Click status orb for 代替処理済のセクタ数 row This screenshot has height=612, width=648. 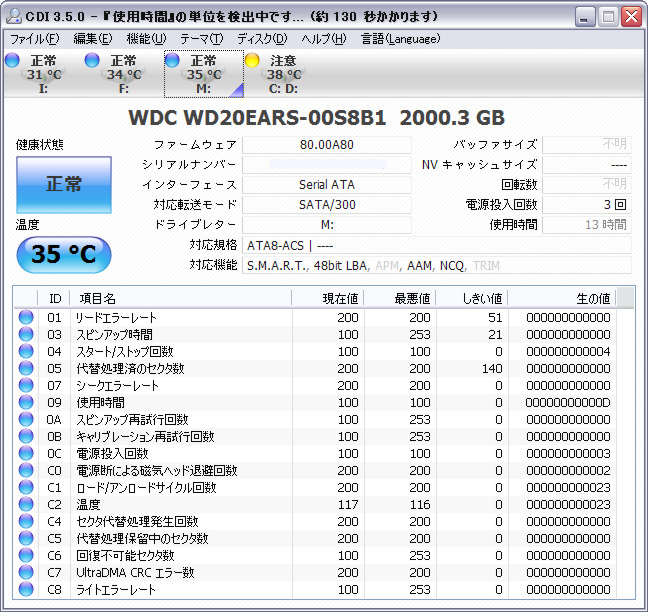(26, 368)
